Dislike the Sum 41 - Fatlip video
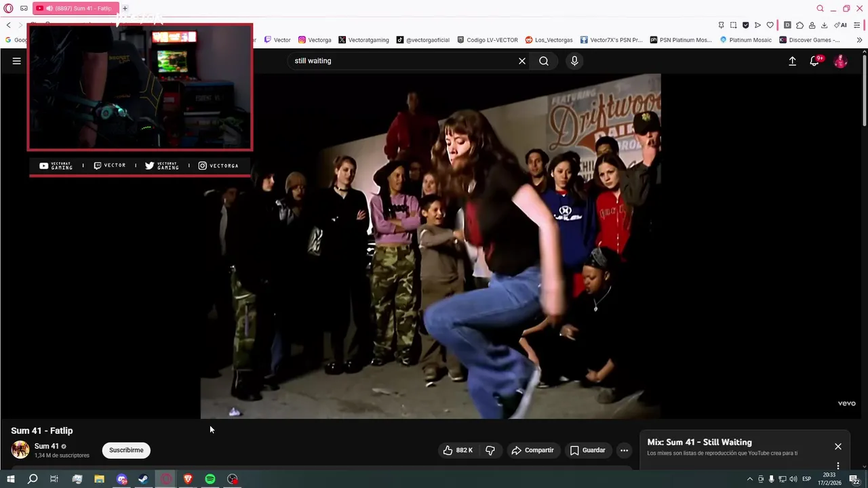 (490, 450)
